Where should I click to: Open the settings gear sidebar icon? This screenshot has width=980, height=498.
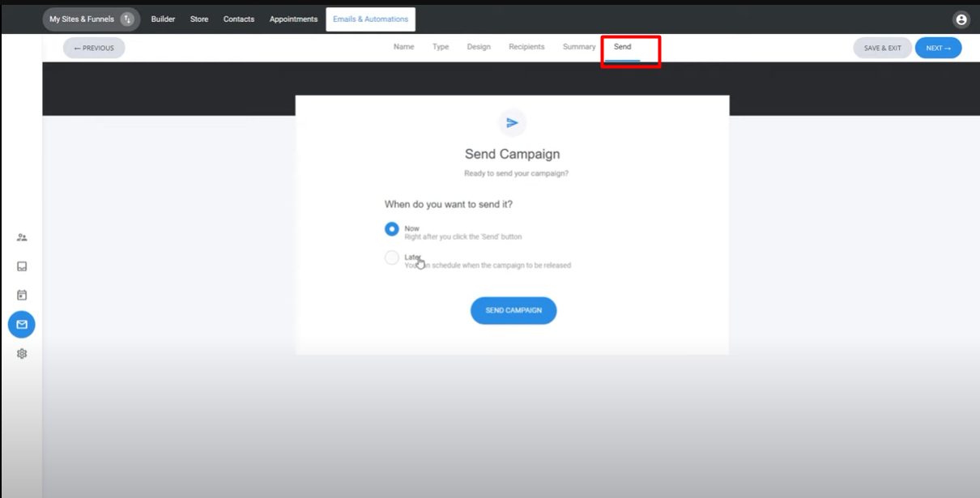(22, 354)
